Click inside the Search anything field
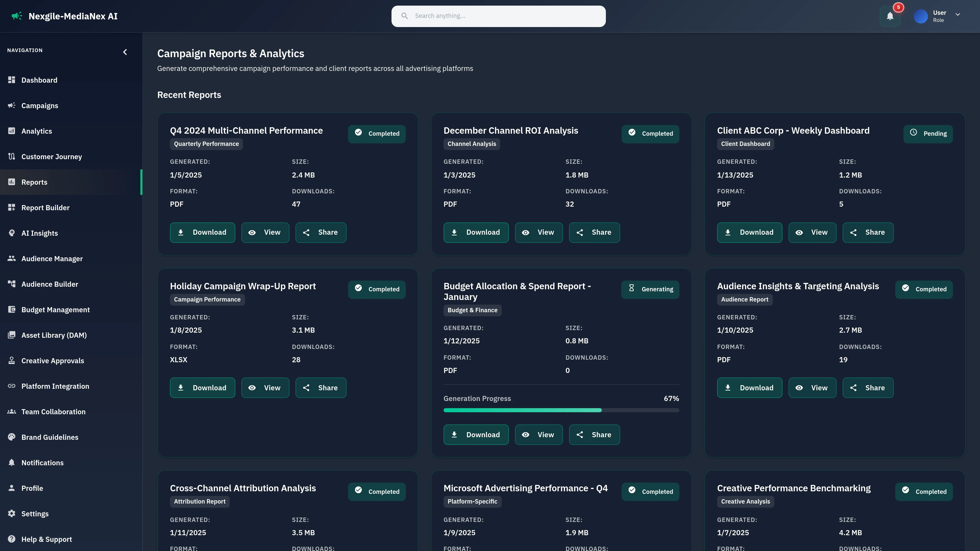 498,16
